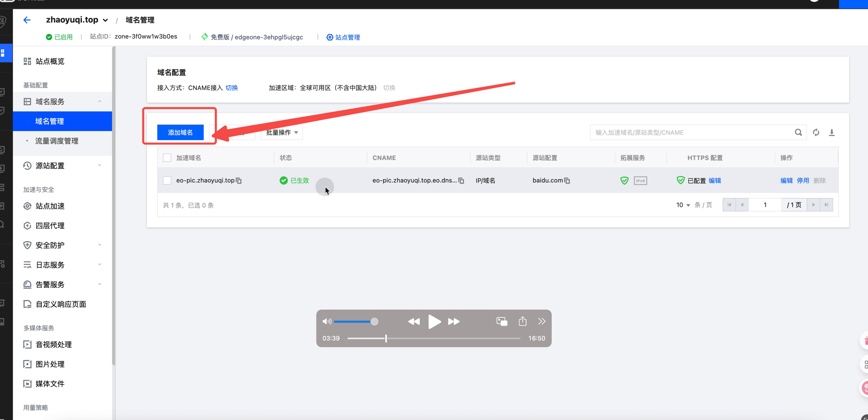The image size is (868, 420).
Task: Click the 安全防护 shield icon in sidebar
Action: click(27, 245)
